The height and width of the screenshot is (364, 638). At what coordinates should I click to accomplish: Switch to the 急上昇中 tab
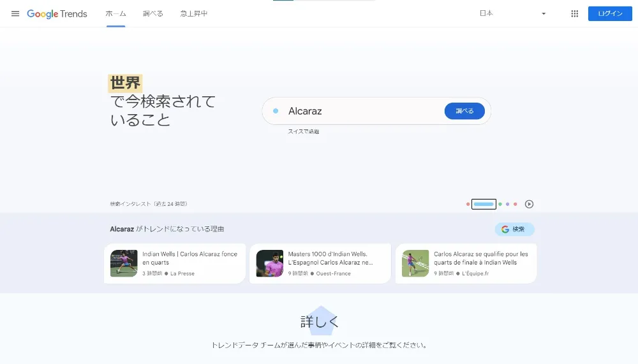[194, 14]
